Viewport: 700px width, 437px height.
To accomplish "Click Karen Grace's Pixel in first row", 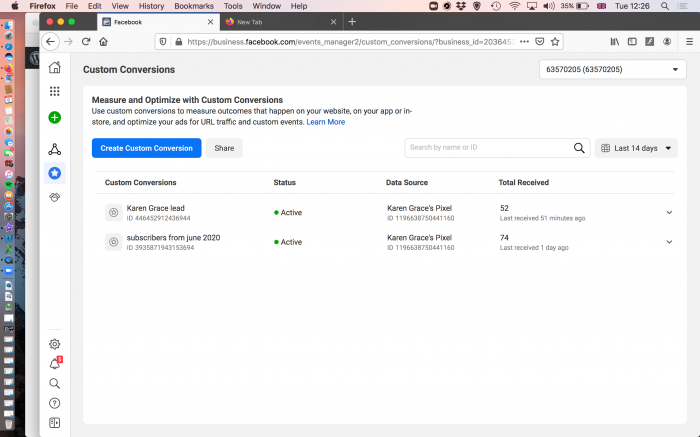I will click(x=419, y=208).
